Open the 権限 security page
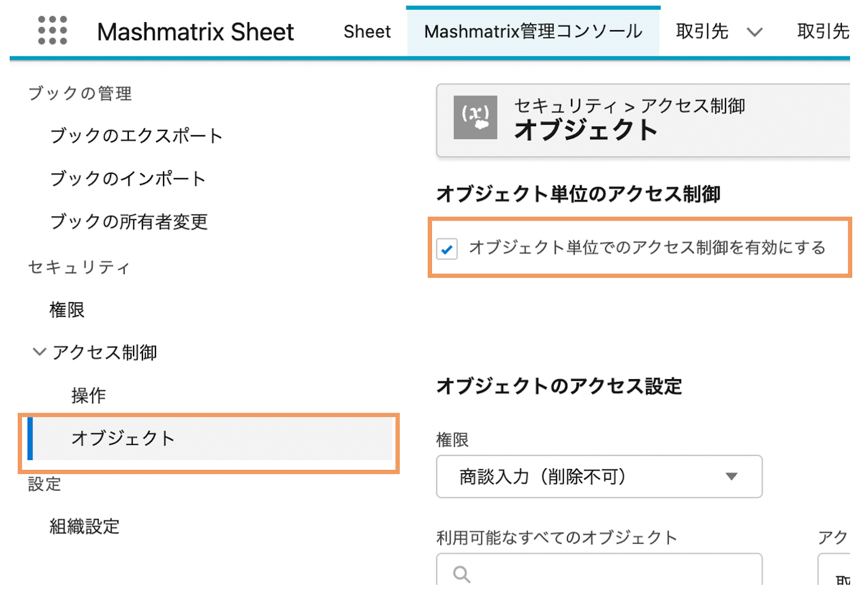The height and width of the screenshot is (616, 863). pyautogui.click(x=67, y=310)
